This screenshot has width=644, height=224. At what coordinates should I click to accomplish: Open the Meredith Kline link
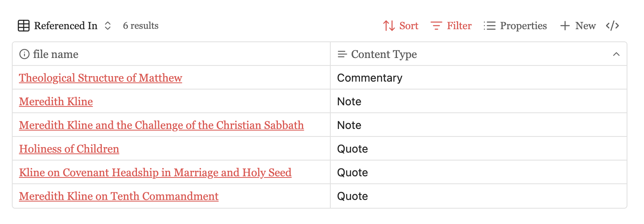[56, 101]
